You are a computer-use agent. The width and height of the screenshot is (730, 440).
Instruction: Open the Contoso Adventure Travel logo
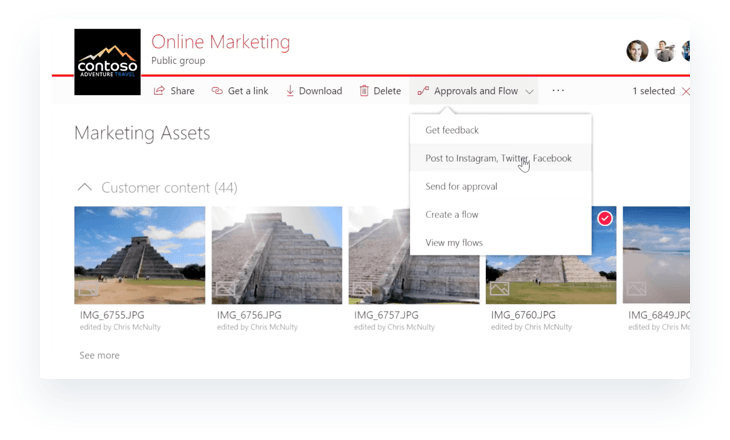pyautogui.click(x=108, y=62)
